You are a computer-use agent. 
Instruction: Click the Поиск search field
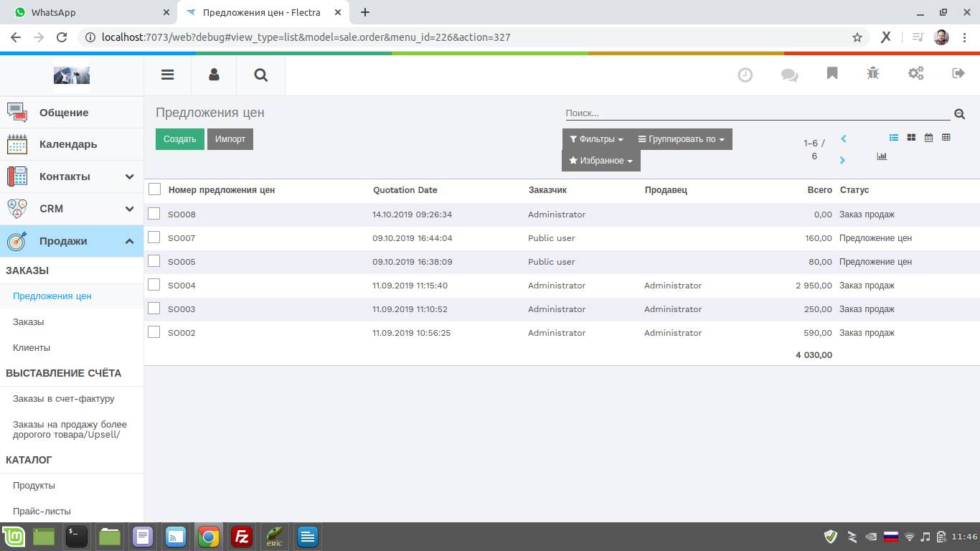[x=757, y=113]
